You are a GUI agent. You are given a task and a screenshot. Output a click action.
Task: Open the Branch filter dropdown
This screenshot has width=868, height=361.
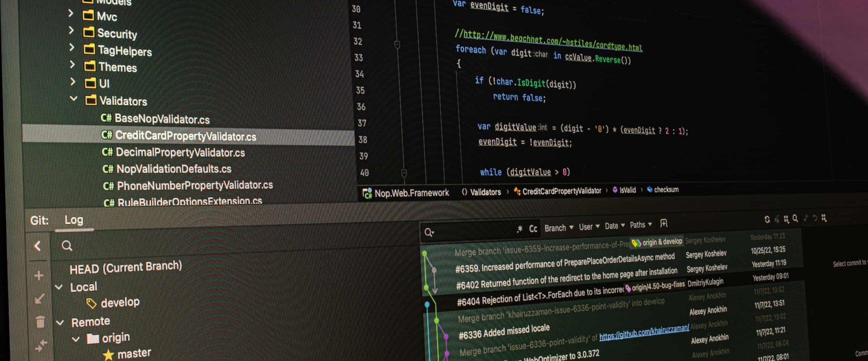tap(559, 228)
